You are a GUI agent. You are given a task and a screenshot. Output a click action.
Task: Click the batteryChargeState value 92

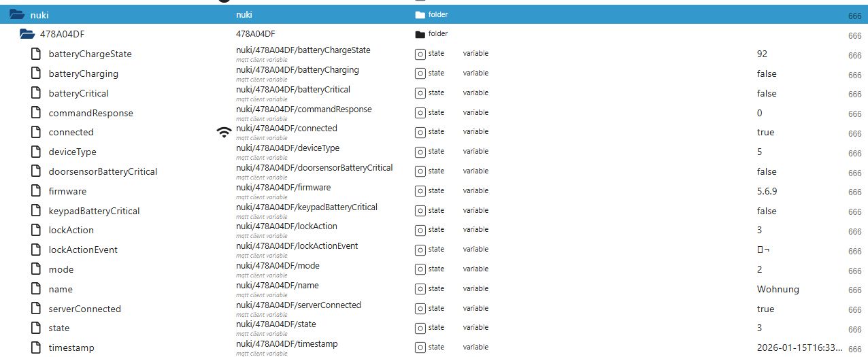coord(762,54)
